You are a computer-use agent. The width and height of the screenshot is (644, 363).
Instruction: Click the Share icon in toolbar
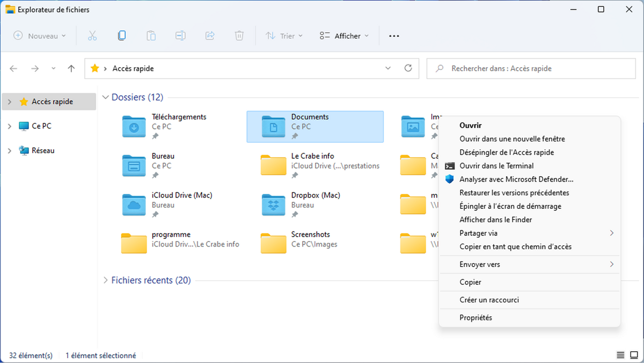pyautogui.click(x=210, y=36)
